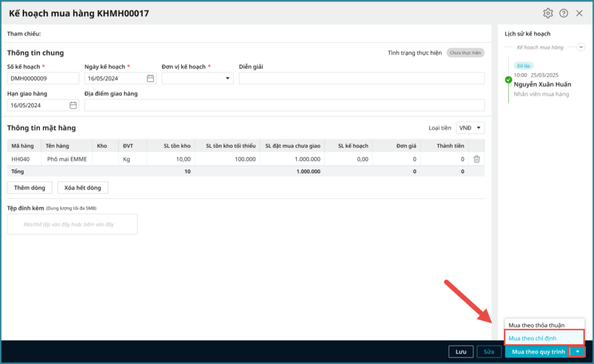Image resolution: width=594 pixels, height=364 pixels.
Task: Click the Sửa button
Action: pos(489,352)
